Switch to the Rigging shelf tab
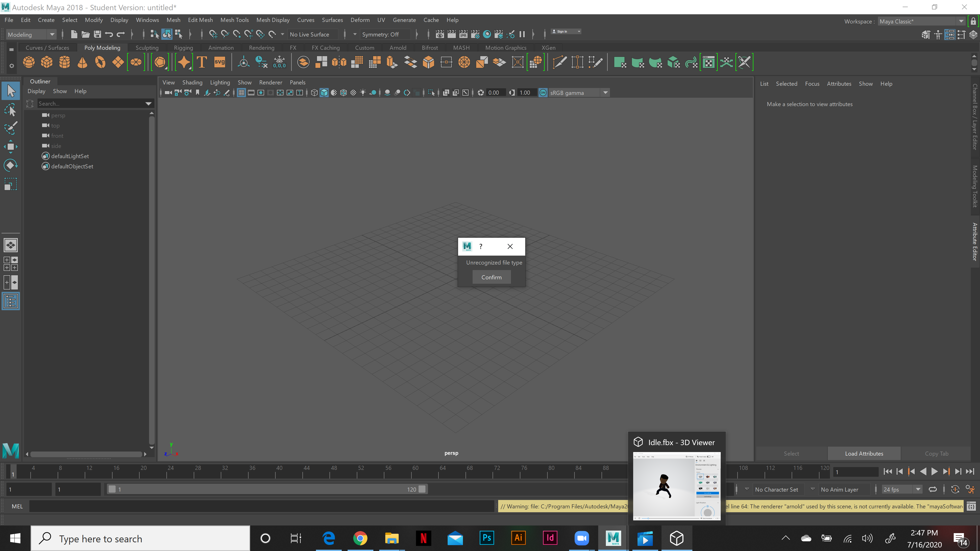This screenshot has width=980, height=551. point(183,47)
